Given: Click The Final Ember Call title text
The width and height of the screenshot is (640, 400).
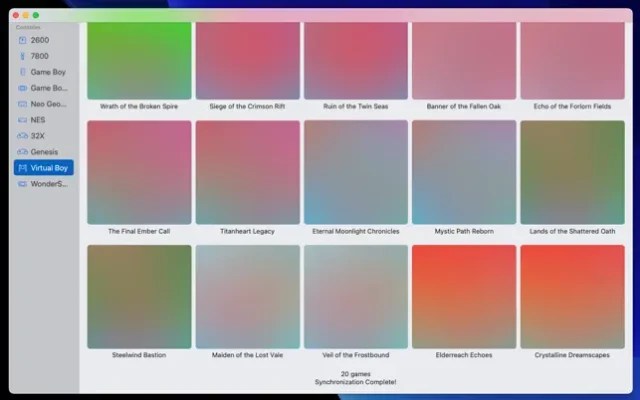Looking at the screenshot, I should click(x=139, y=231).
